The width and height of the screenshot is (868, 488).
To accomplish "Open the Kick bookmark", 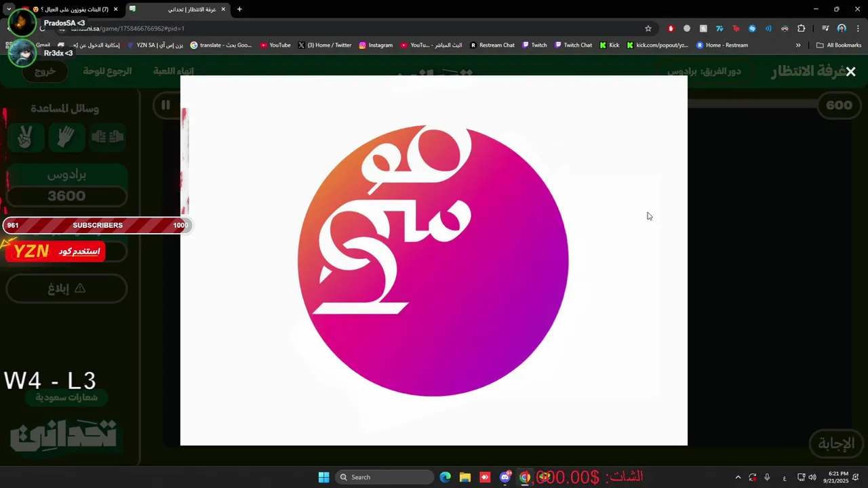I will pyautogui.click(x=610, y=45).
